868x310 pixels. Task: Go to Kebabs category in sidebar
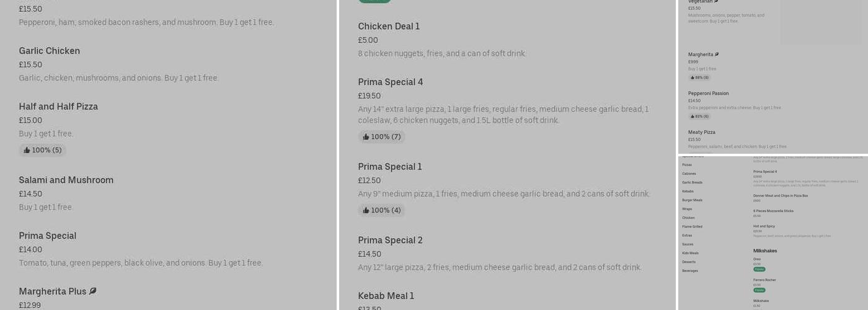coord(688,191)
